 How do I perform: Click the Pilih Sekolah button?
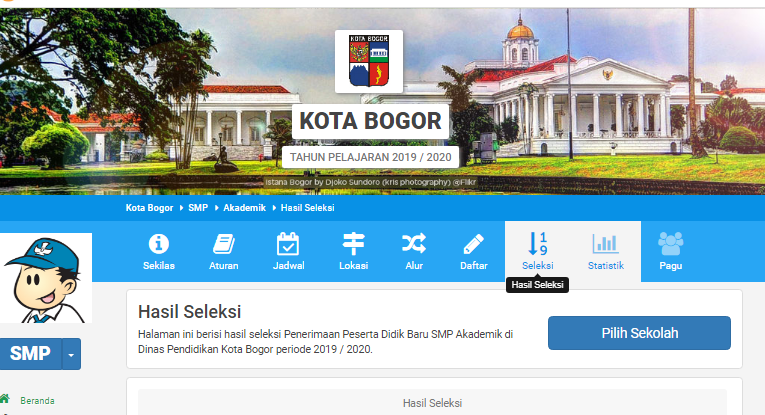click(x=639, y=333)
